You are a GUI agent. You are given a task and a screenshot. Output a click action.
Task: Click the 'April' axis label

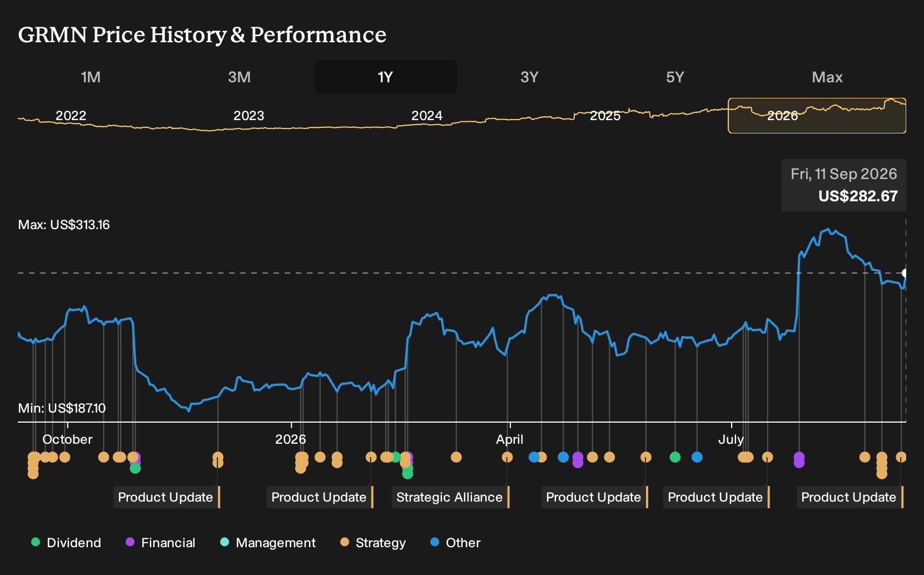pyautogui.click(x=510, y=439)
